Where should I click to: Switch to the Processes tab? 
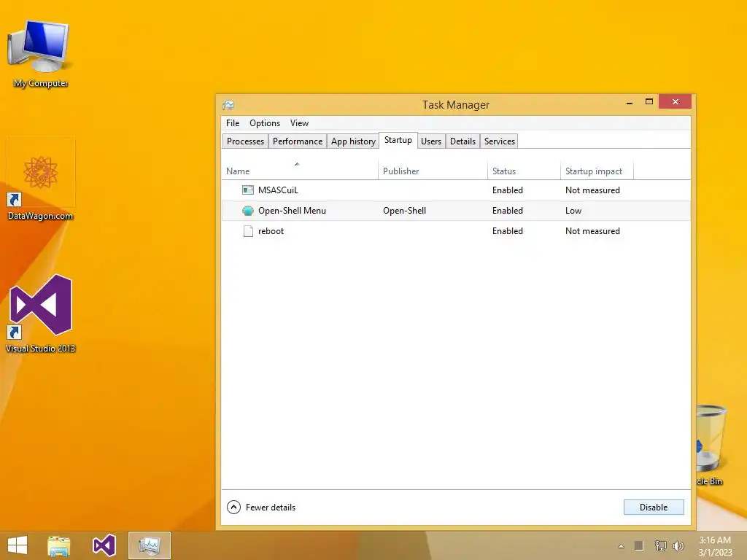tap(245, 141)
